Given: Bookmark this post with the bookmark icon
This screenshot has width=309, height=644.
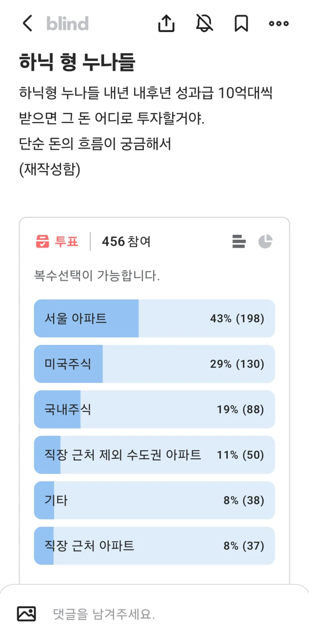Looking at the screenshot, I should [241, 24].
